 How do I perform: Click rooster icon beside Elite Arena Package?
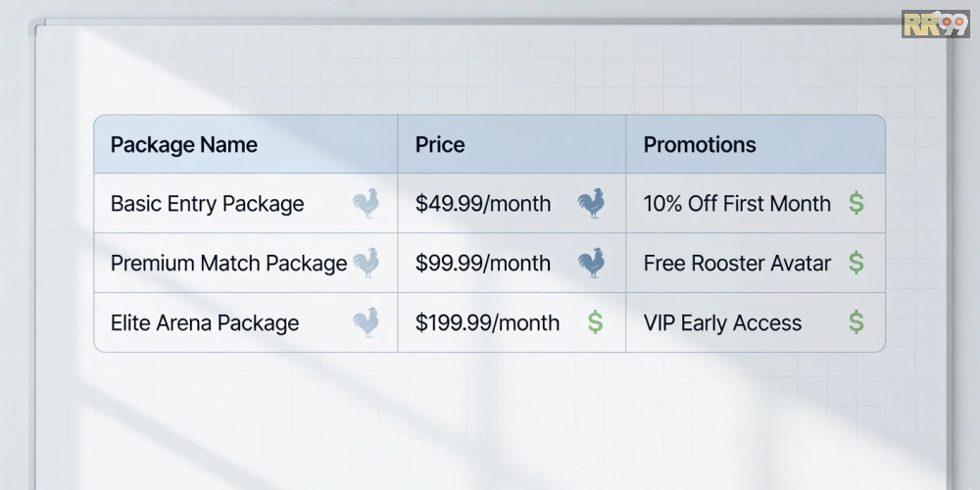point(366,322)
